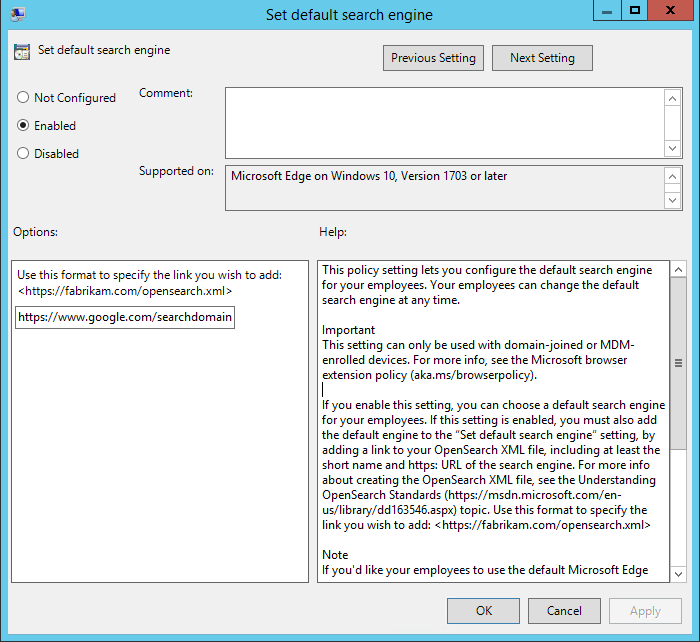Click the 'Comment:' label
Screen dimensions: 700x642
pyautogui.click(x=166, y=93)
